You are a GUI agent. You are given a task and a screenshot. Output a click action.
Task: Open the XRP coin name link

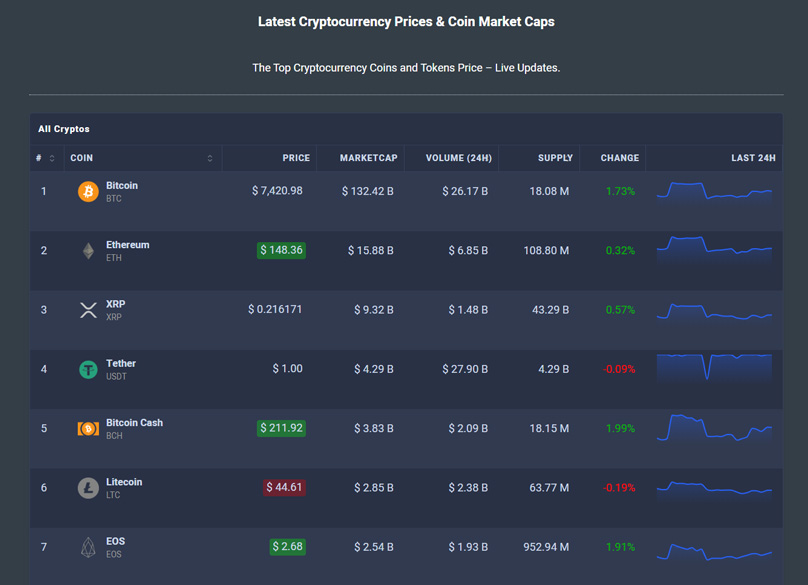tap(115, 304)
